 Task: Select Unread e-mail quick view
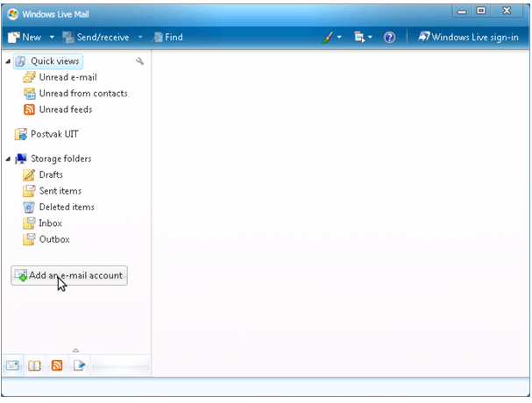coord(67,77)
